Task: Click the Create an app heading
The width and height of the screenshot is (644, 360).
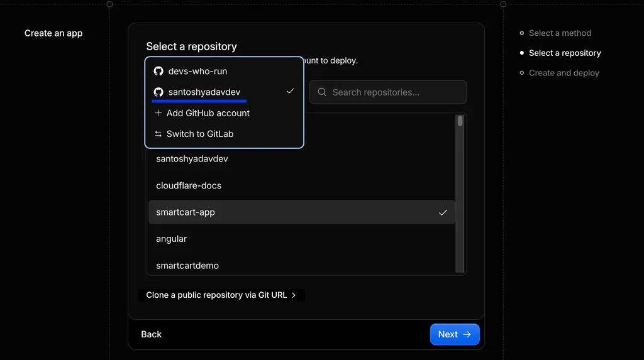Action: (x=53, y=33)
